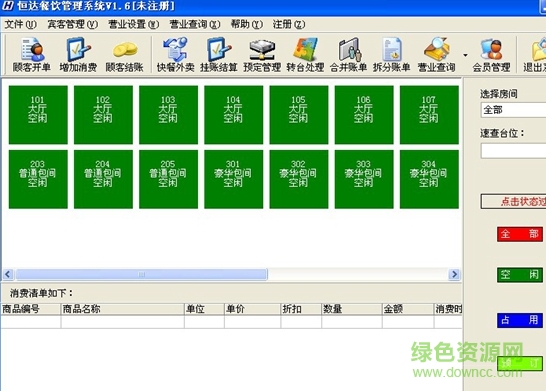Image resolution: width=546 pixels, height=391 pixels.
Task: Sort by 商品名称 column header
Action: tap(123, 309)
